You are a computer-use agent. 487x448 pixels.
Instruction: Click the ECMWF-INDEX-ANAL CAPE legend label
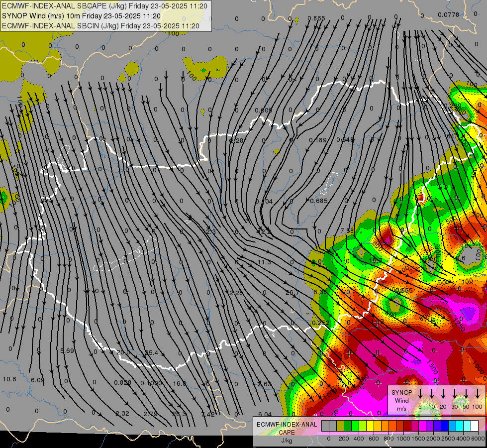point(287,428)
